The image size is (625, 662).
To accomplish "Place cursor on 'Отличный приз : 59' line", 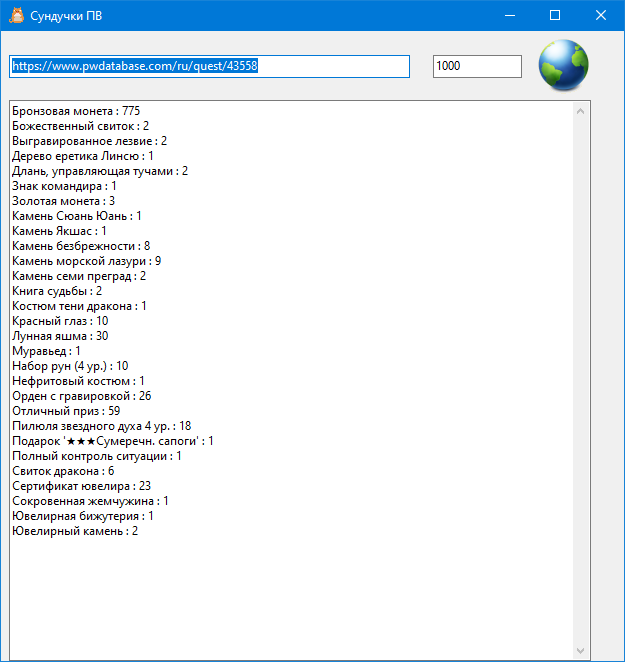I will point(66,411).
